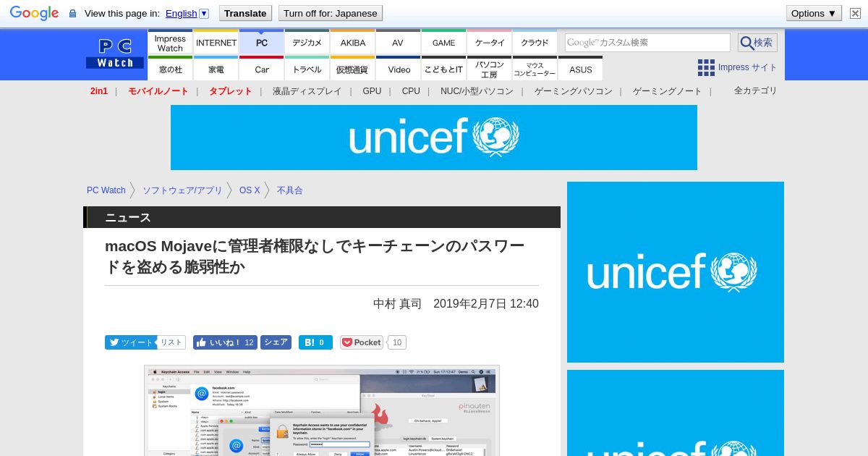This screenshot has width=868, height=456.
Task: Click the CPU category link
Action: pyautogui.click(x=411, y=91)
